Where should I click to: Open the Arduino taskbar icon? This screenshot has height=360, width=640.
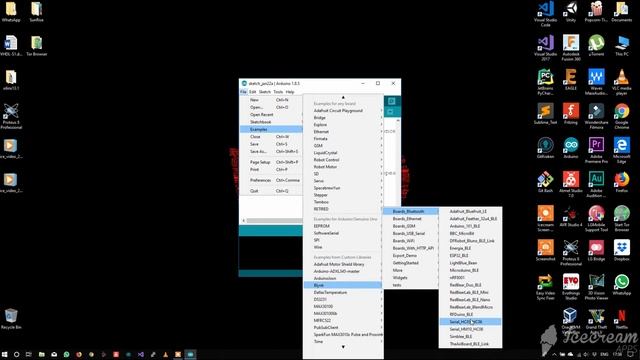(x=190, y=354)
